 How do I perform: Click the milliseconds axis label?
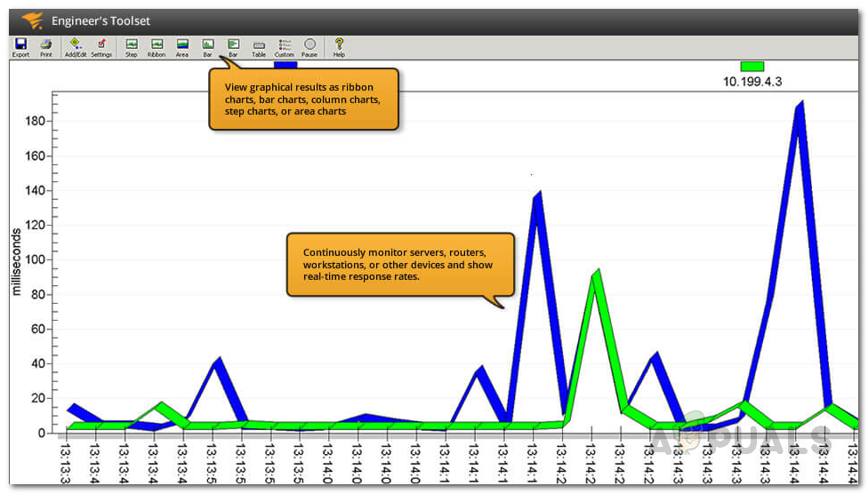tap(16, 261)
